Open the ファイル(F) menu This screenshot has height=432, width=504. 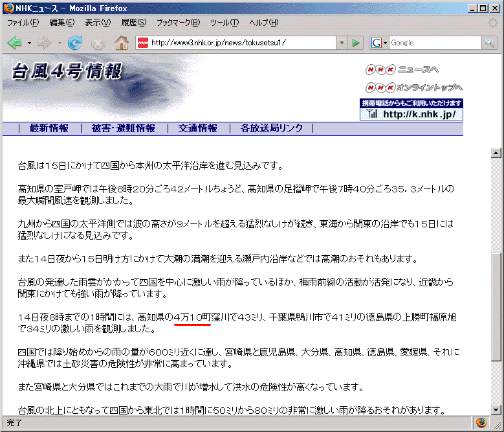(23, 23)
